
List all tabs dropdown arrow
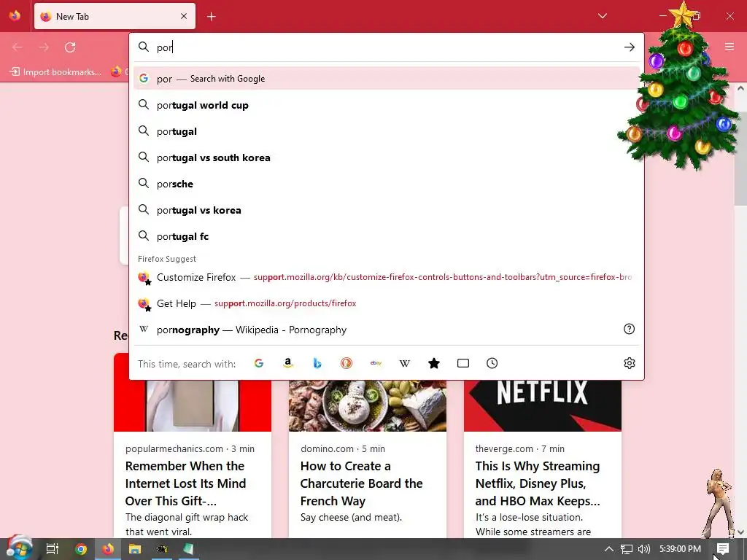(602, 16)
